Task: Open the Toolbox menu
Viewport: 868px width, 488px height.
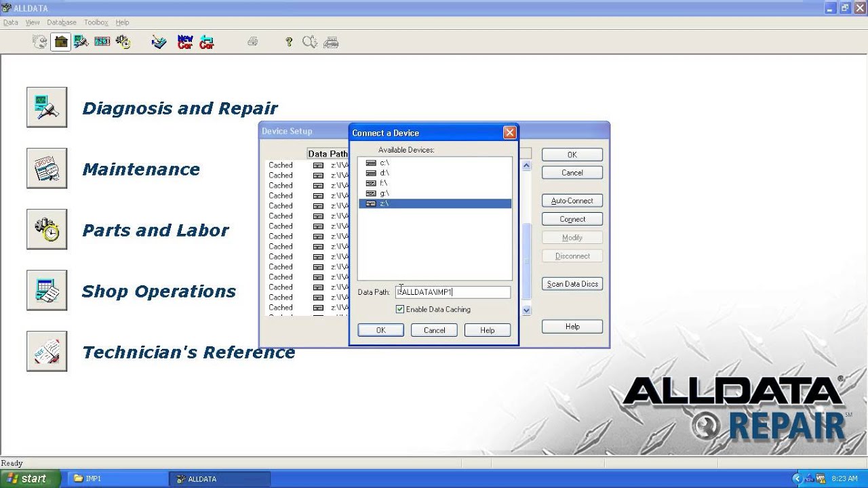Action: coord(96,22)
